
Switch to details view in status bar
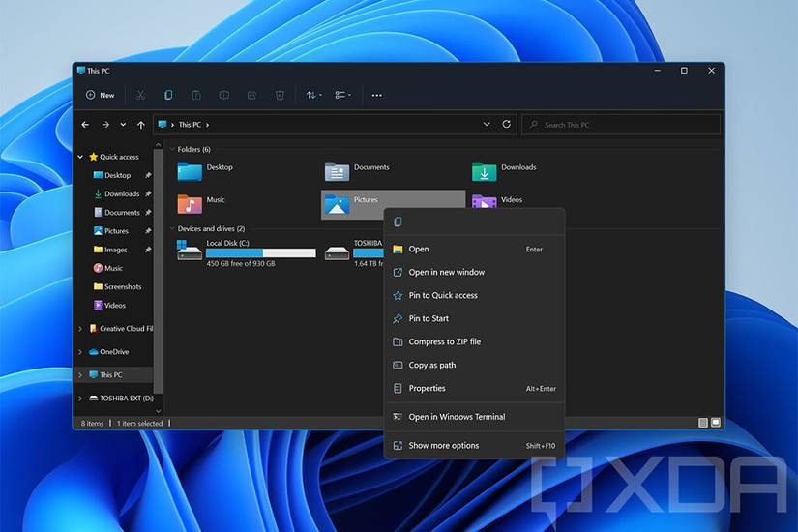703,423
